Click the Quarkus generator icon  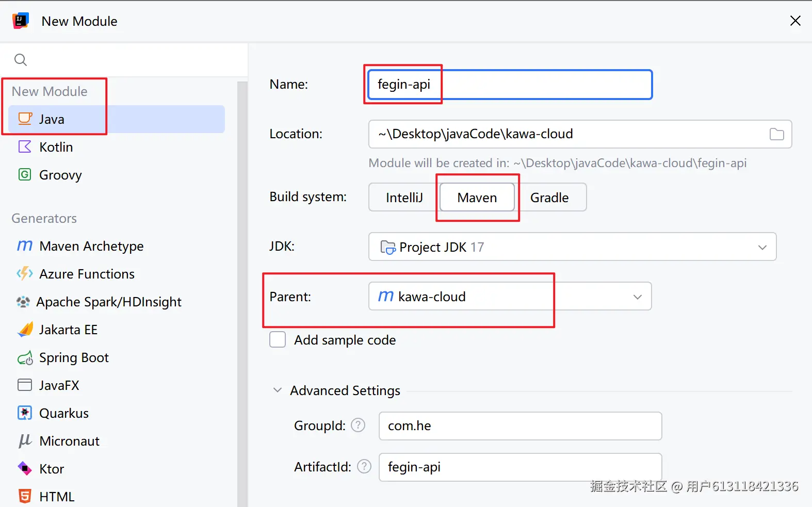pyautogui.click(x=25, y=413)
